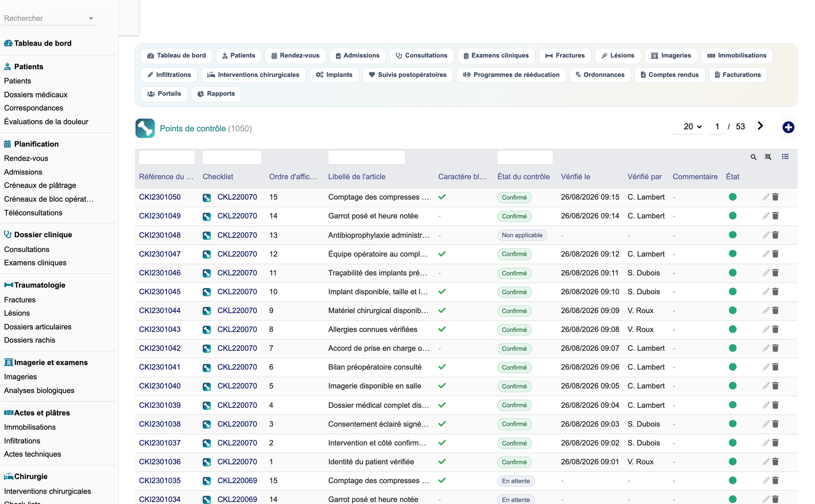The image size is (815, 504).
Task: Click checklist icon in row CKI2301049
Action: 207,216
